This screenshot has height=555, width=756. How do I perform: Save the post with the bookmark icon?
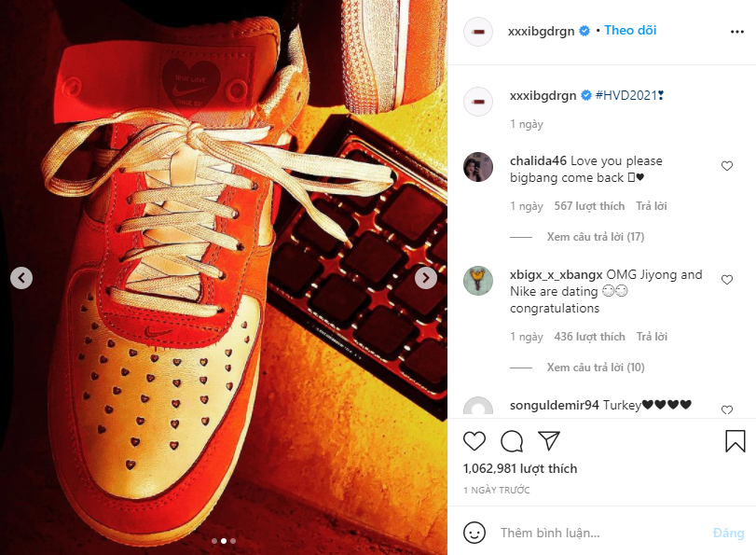[x=735, y=441]
